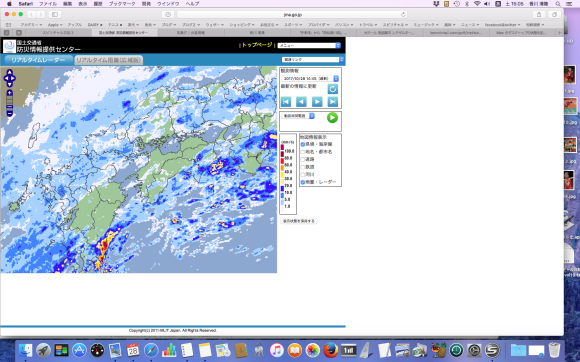Enable the 鉄道 checkbox
This screenshot has width=580, height=362.
[303, 167]
